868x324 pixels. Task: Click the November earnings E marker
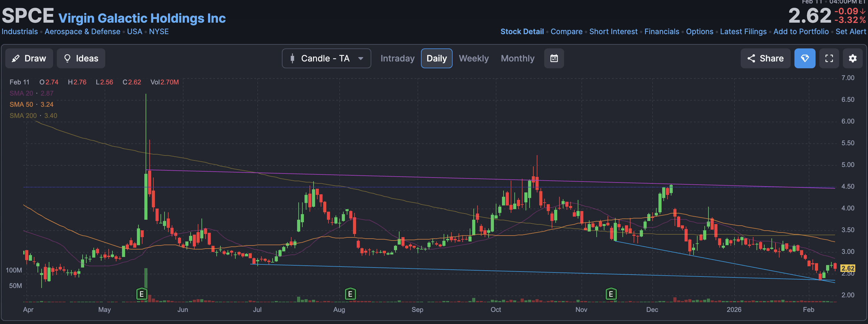tap(611, 294)
